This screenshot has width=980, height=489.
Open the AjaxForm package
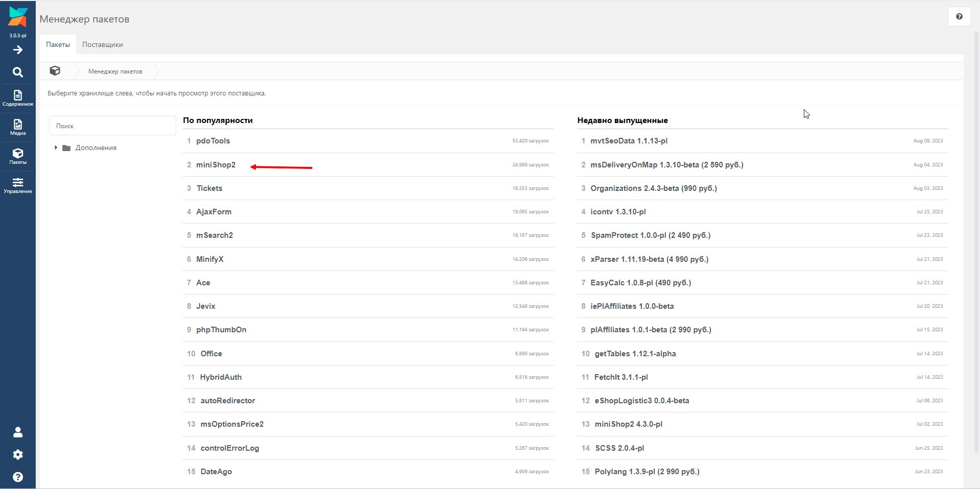214,212
